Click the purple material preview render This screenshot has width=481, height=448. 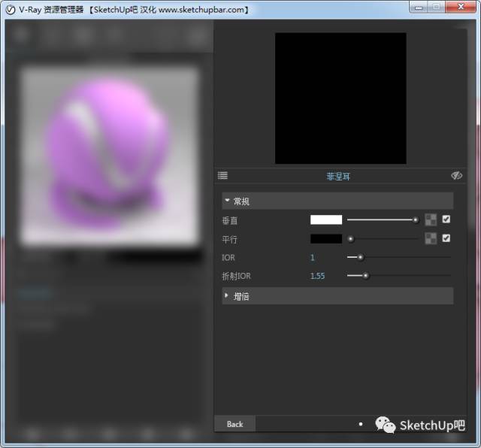[110, 156]
